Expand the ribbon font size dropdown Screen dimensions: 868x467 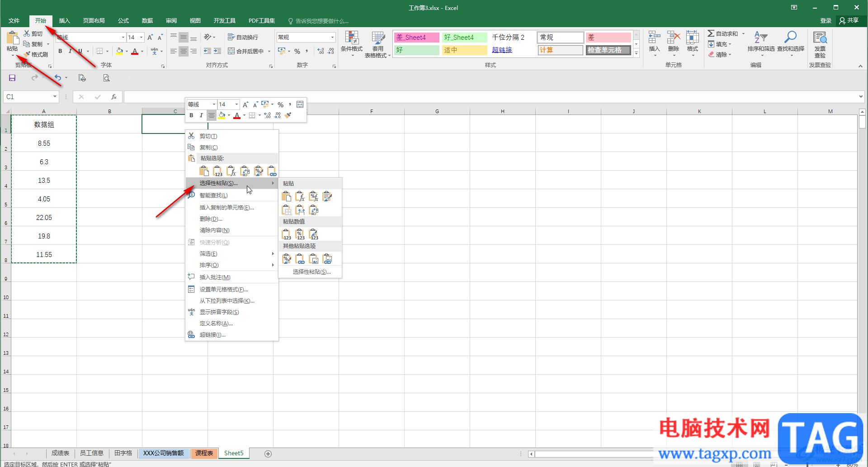142,37
